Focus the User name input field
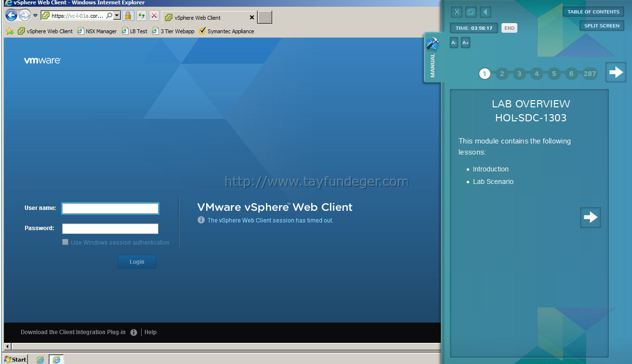The height and width of the screenshot is (364, 632). 110,208
